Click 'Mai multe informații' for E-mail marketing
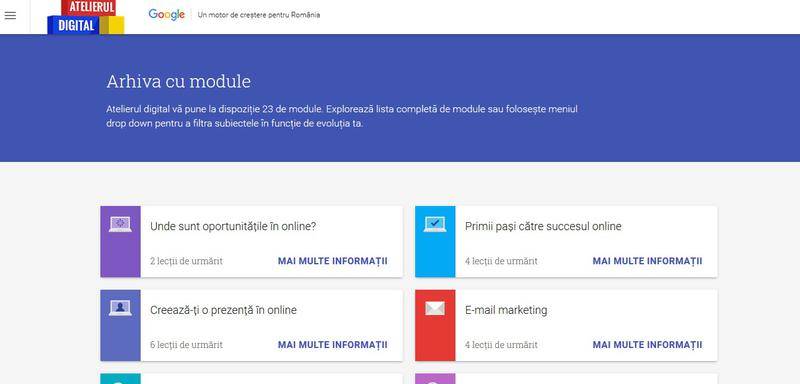800x384 pixels. click(x=647, y=344)
